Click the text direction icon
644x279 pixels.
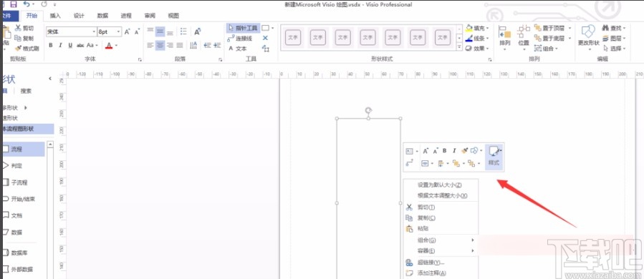[x=193, y=45]
